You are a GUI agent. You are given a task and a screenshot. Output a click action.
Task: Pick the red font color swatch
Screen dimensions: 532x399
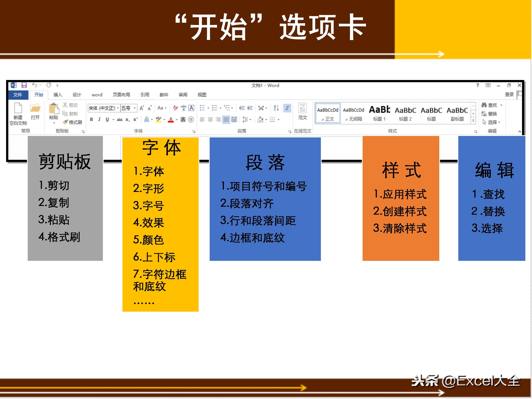point(171,120)
